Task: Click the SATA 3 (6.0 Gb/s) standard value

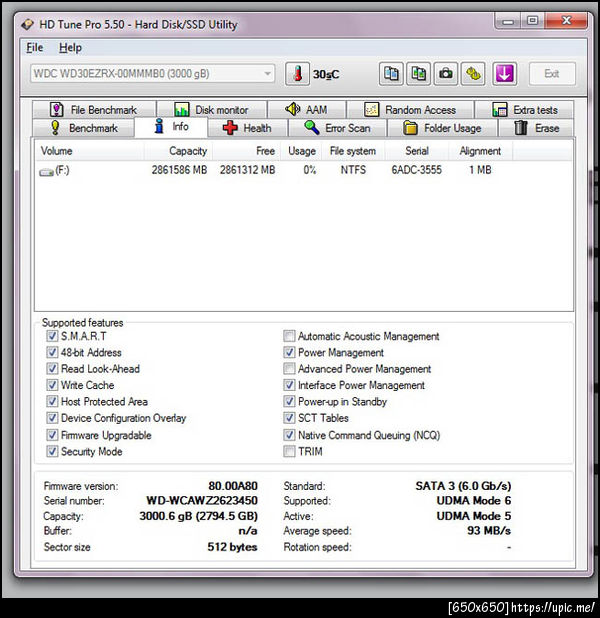Action: pos(463,486)
